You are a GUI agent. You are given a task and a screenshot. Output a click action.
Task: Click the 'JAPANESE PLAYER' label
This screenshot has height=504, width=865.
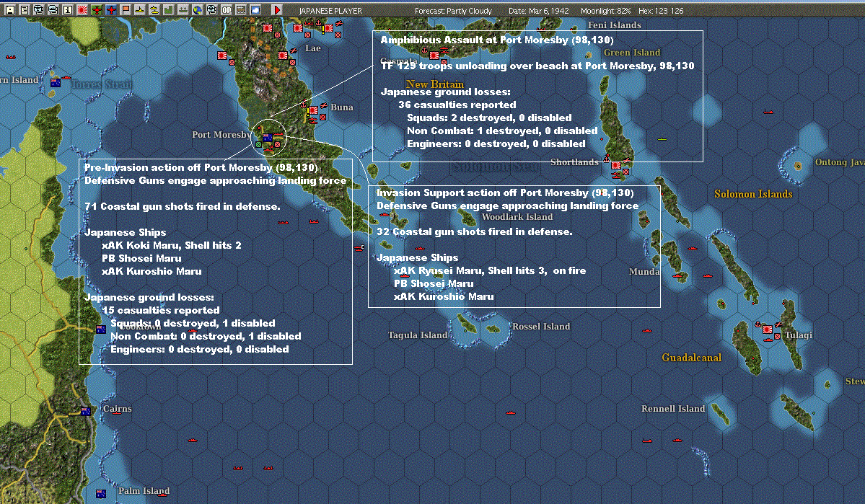coord(330,11)
